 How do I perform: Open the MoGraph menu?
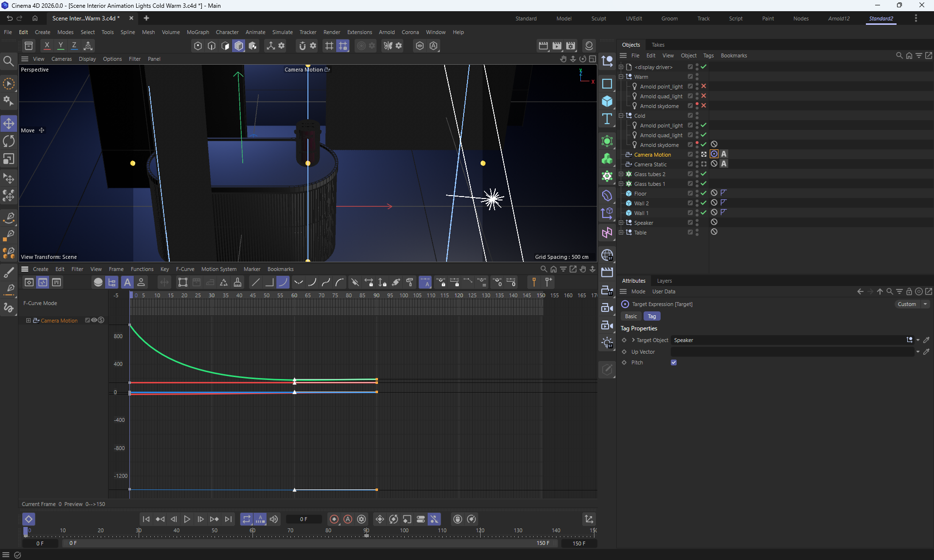click(198, 32)
